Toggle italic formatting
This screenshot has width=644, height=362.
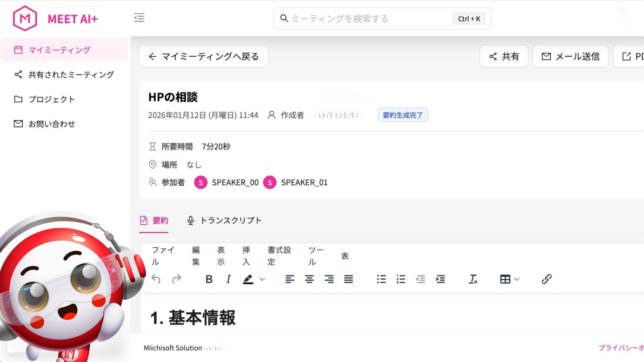[x=228, y=279]
